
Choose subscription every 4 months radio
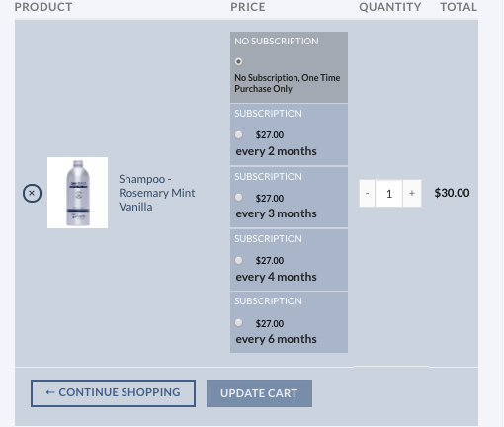[238, 260]
